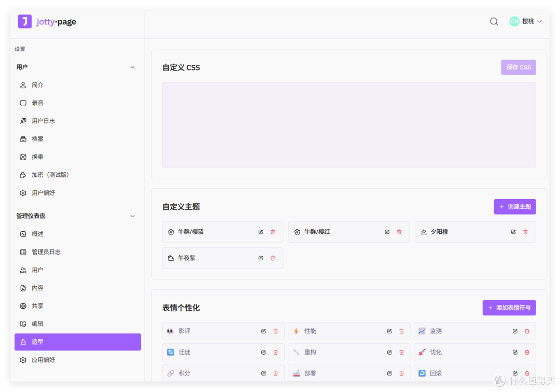Edit the 优化 emoji entry
This screenshot has height=392, width=560.
coord(515,353)
